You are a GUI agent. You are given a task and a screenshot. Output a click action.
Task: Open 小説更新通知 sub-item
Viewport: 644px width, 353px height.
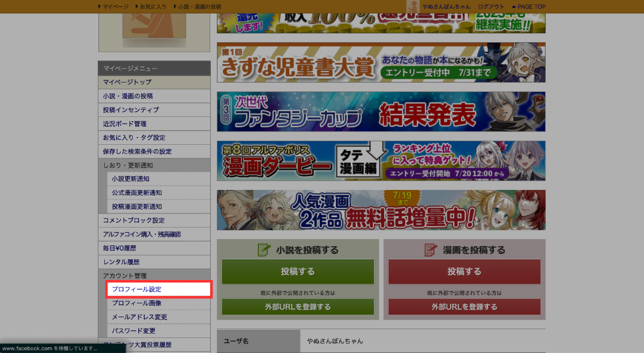point(158,179)
